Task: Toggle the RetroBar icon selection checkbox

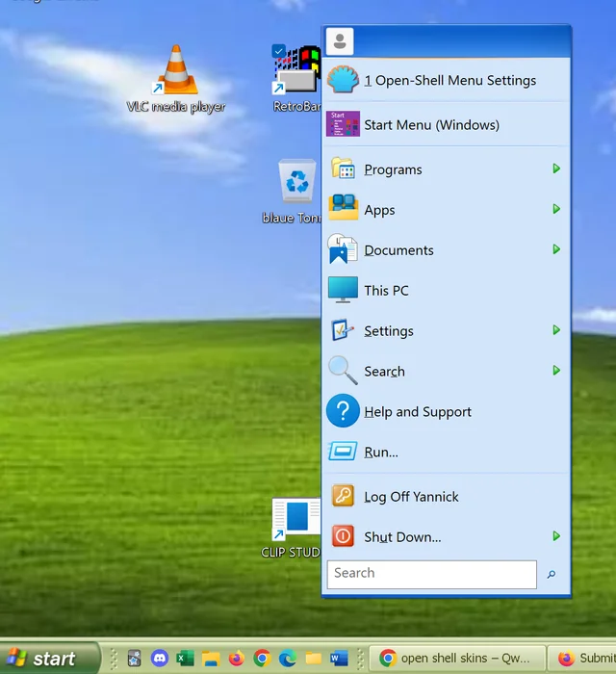Action: point(278,51)
